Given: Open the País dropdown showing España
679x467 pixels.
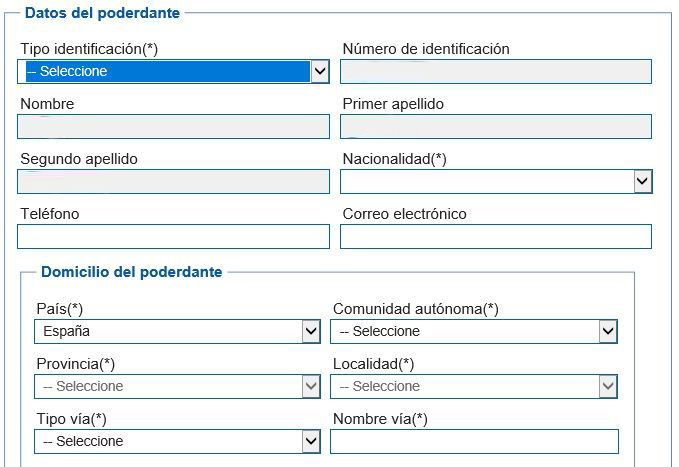Looking at the screenshot, I should [x=177, y=331].
